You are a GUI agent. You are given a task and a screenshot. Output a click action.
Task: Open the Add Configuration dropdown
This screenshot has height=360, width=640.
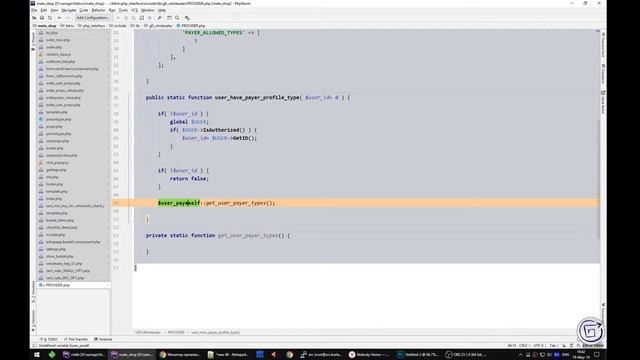pos(93,18)
